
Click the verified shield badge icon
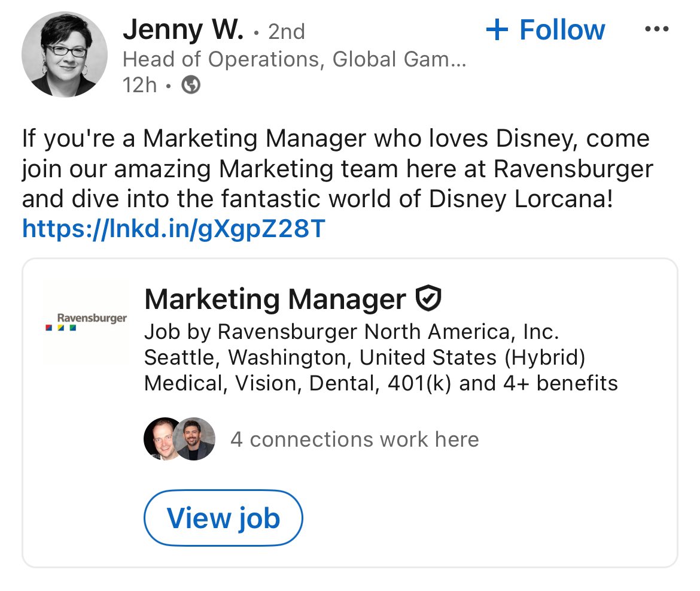coord(428,298)
